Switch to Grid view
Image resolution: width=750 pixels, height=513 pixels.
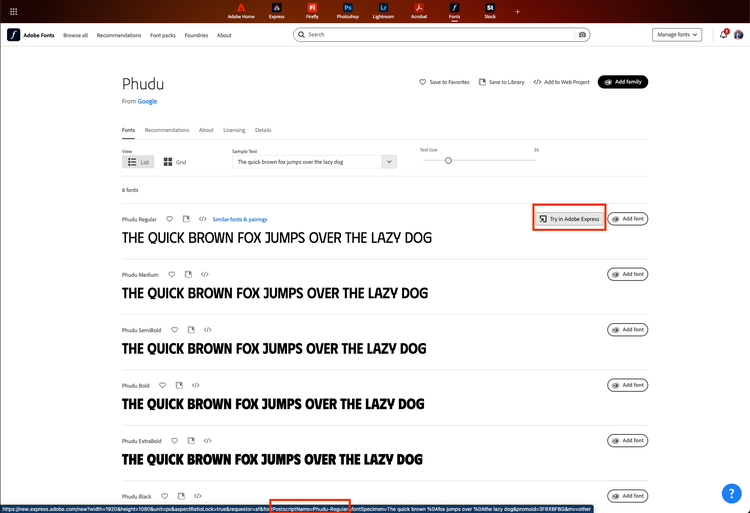click(x=175, y=162)
